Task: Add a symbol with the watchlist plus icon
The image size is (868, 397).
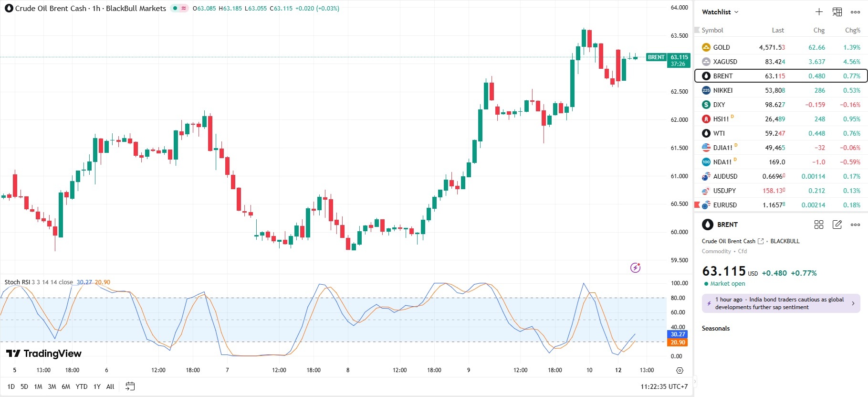Action: click(819, 12)
